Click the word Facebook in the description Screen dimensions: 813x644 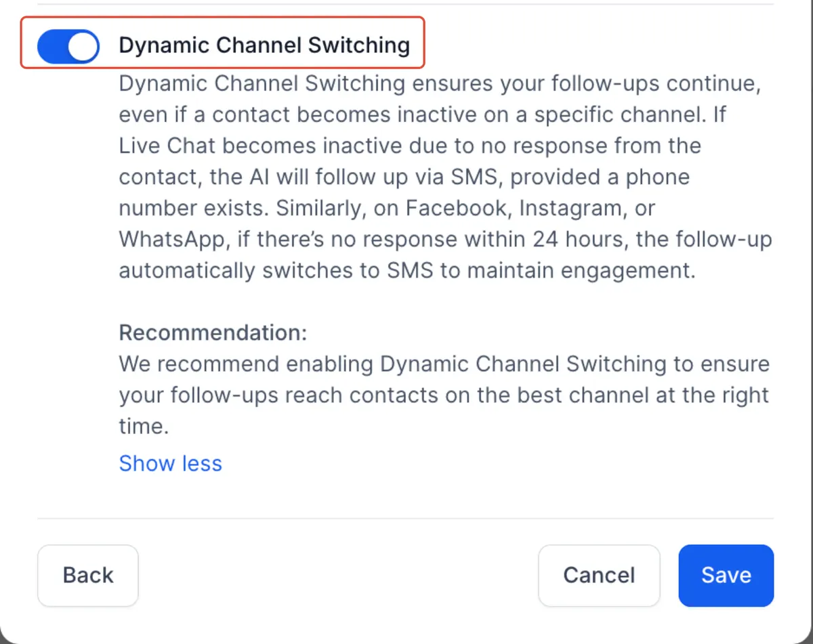pos(457,208)
